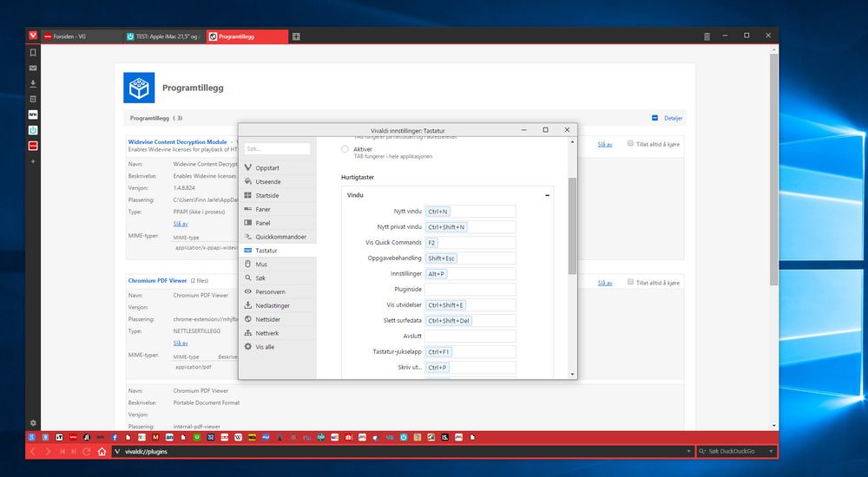Screen dimensions: 868x477
Task: Open the Vivaldi main menu logo
Action: tap(33, 36)
